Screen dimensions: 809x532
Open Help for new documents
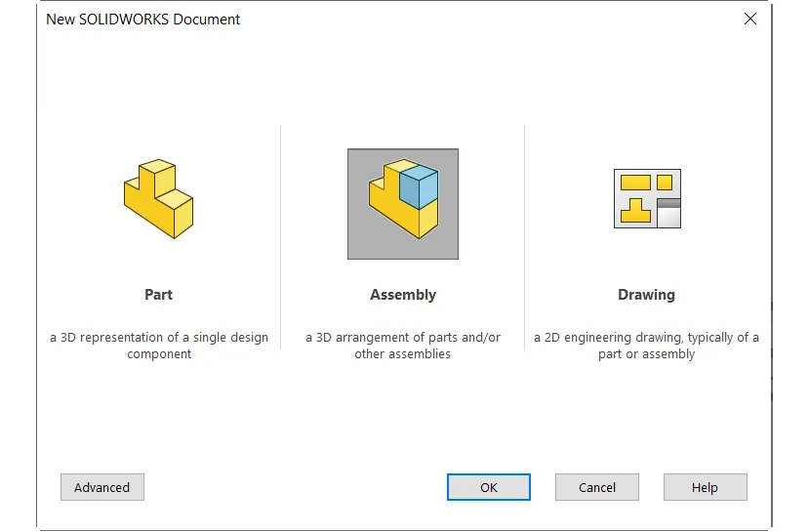(x=705, y=487)
